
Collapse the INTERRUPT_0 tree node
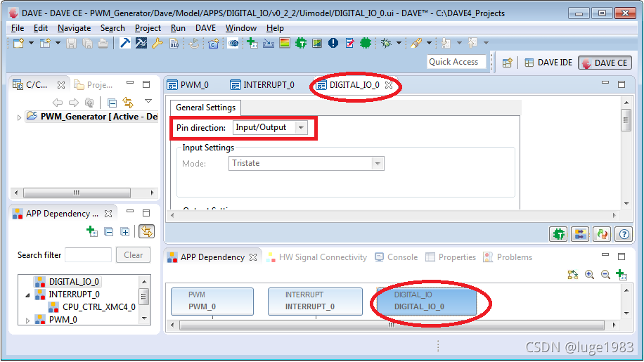(x=27, y=295)
